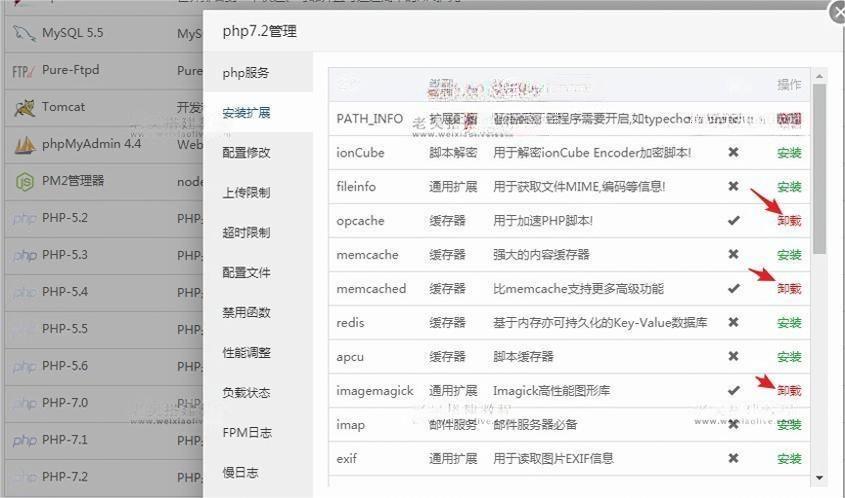845x498 pixels.
Task: Click the X status mark for apcu
Action: 733,356
